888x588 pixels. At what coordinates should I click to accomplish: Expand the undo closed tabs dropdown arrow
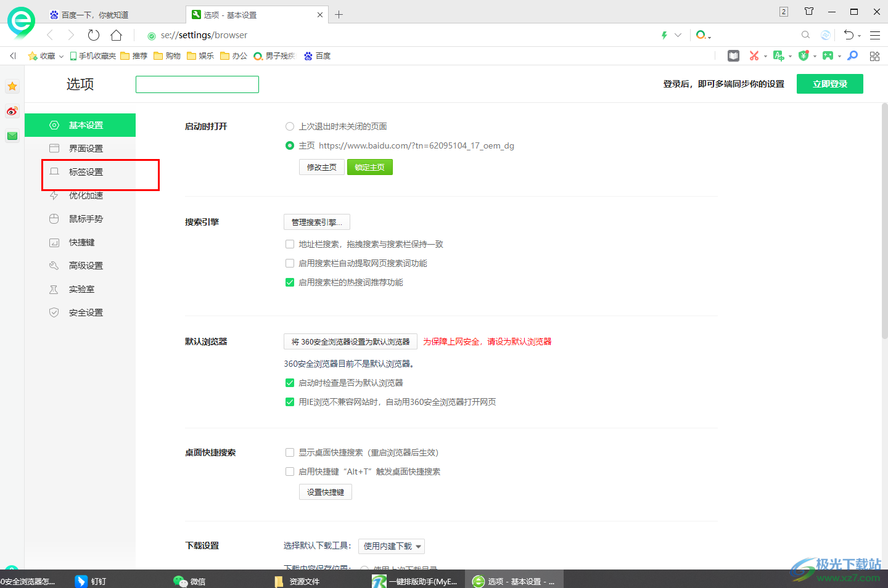[x=859, y=36]
